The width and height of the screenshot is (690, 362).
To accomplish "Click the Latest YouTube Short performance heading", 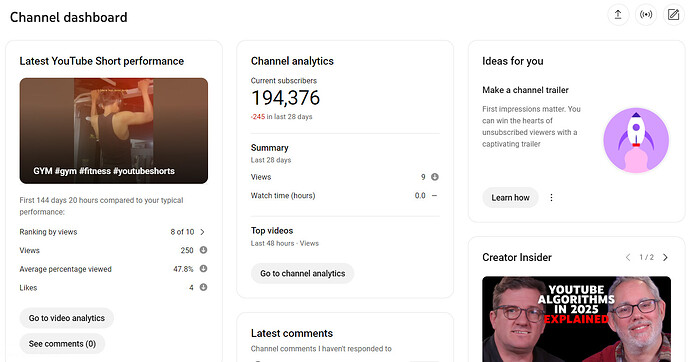I will pyautogui.click(x=102, y=61).
